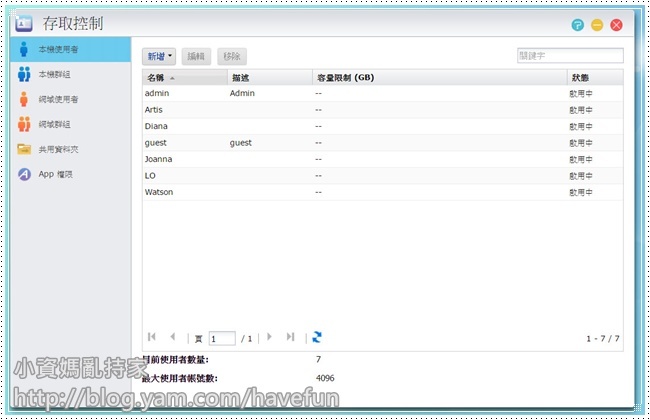Go to the next page arrow

pyautogui.click(x=269, y=338)
